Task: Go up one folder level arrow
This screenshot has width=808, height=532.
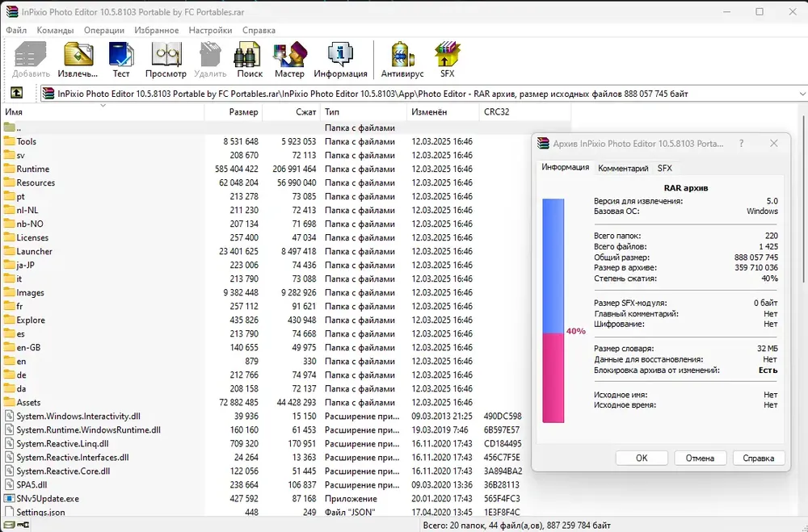Action: (x=16, y=93)
